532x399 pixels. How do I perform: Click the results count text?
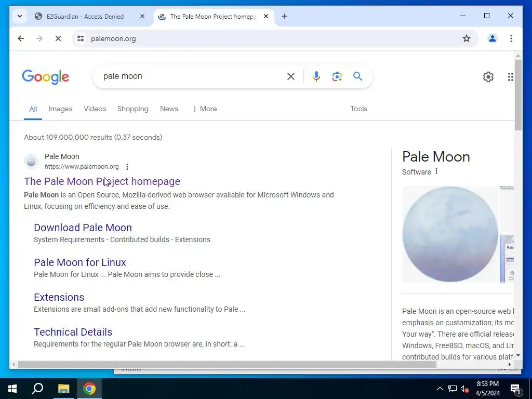[x=93, y=137]
